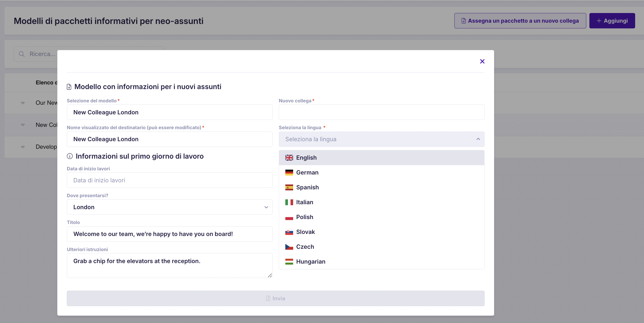Image resolution: width=644 pixels, height=323 pixels.
Task: Choose Spanish from the language list
Action: point(382,187)
